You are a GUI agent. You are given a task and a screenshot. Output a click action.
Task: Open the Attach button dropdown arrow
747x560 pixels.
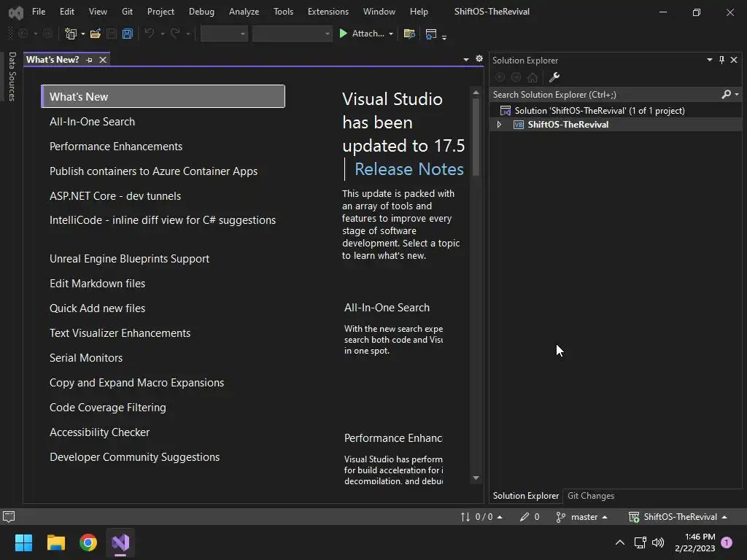click(x=391, y=34)
